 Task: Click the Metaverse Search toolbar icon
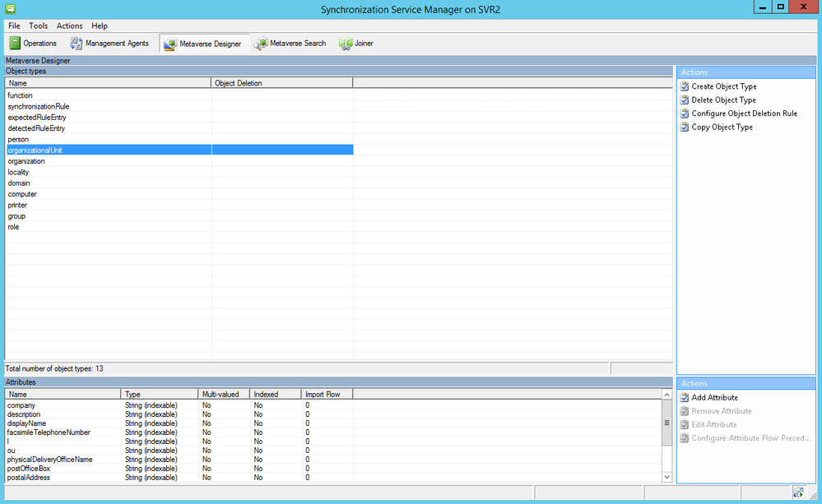pyautogui.click(x=261, y=44)
